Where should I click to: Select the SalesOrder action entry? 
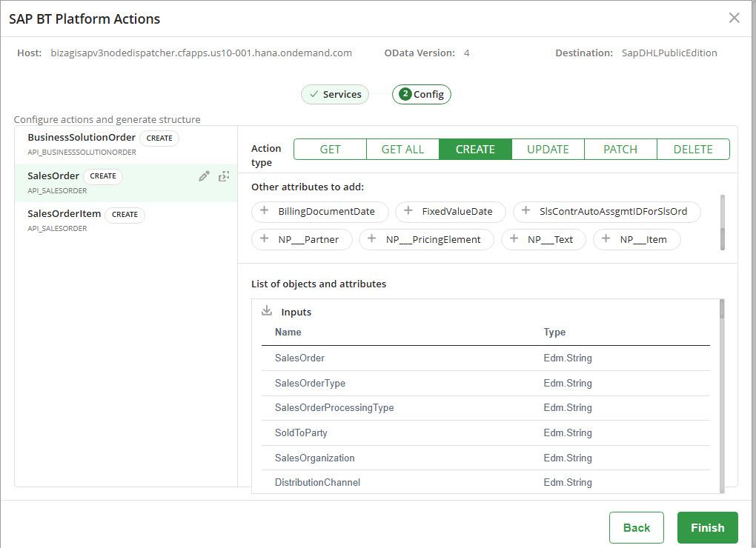point(126,182)
